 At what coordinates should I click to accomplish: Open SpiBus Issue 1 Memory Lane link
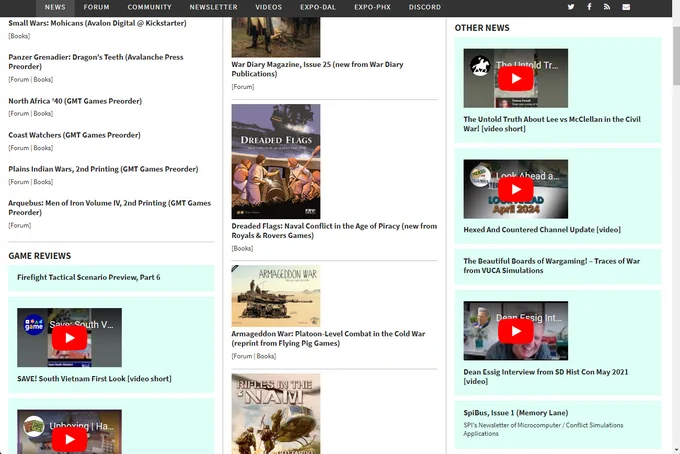515,413
